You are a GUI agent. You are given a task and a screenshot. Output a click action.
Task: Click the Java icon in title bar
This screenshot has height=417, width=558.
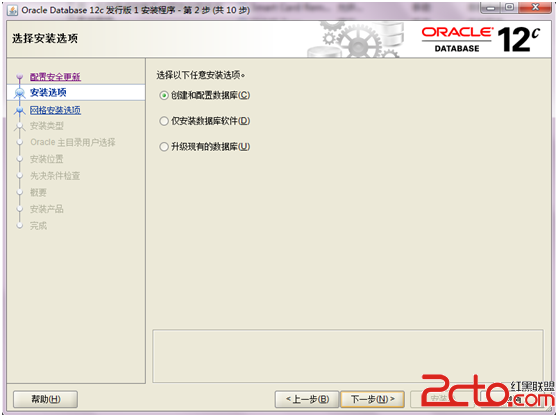12,10
